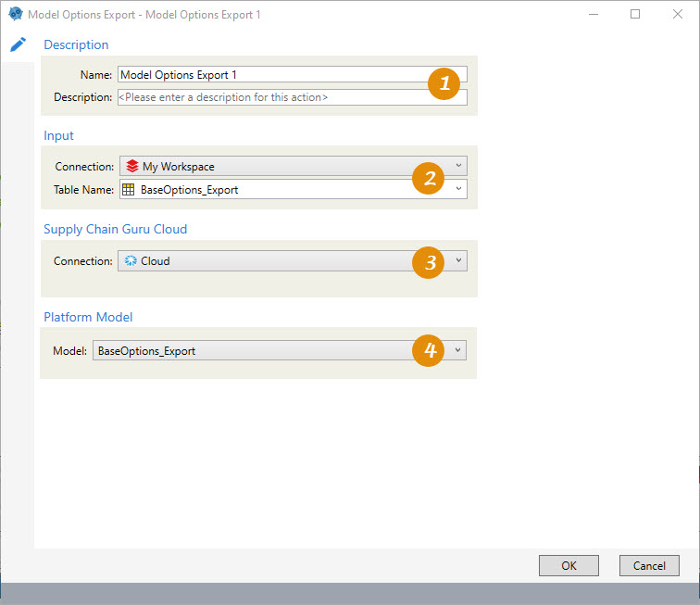Expand the Table Name dropdown arrow
The height and width of the screenshot is (605, 700).
click(458, 189)
